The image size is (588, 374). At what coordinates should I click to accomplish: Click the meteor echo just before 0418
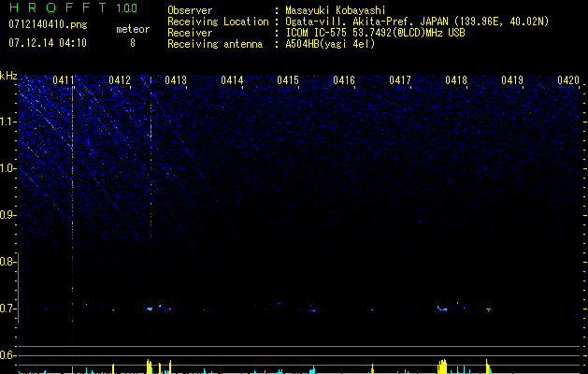point(442,309)
